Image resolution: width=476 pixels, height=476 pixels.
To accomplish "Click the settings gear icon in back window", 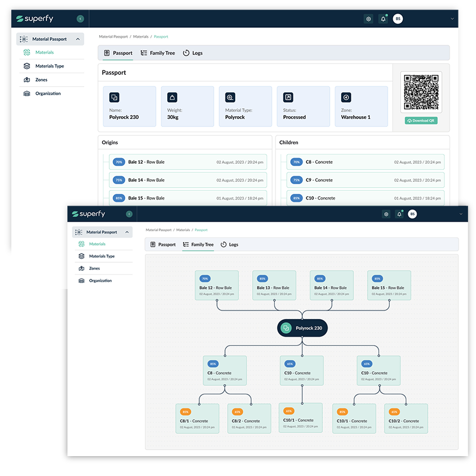I will pyautogui.click(x=368, y=19).
